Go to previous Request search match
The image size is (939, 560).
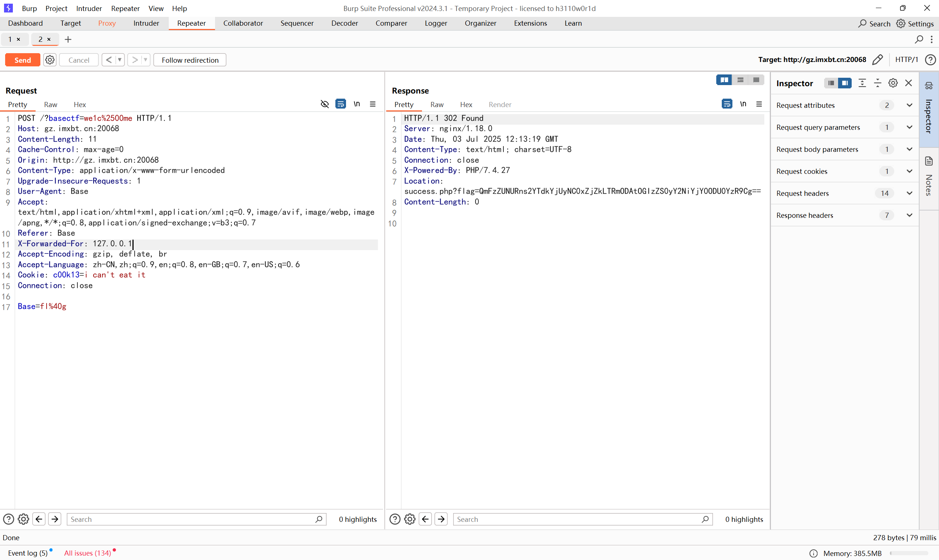pos(39,519)
